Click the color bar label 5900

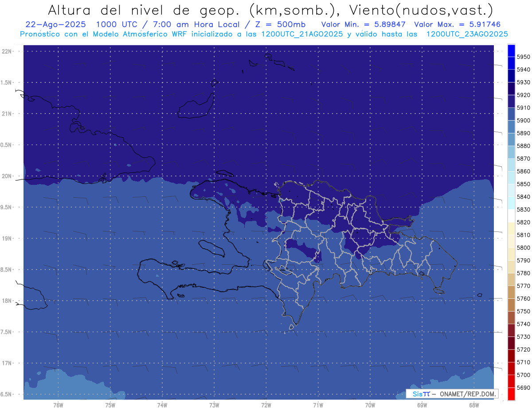523,121
